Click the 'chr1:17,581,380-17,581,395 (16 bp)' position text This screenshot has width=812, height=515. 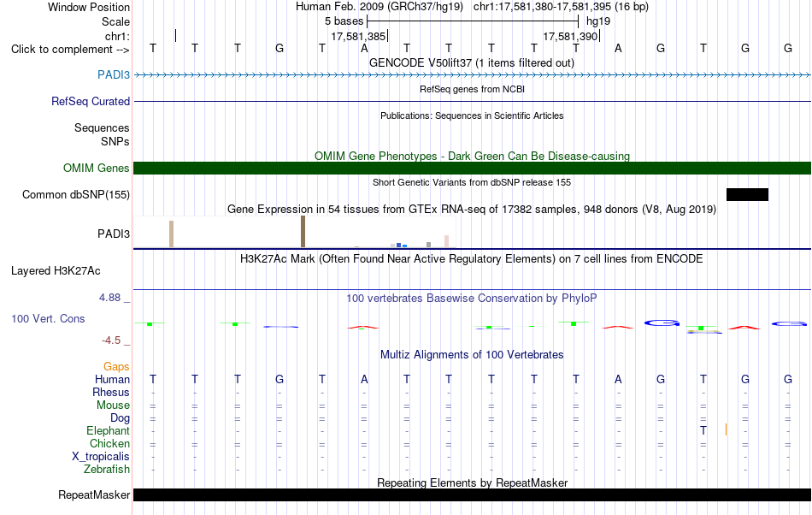point(561,7)
